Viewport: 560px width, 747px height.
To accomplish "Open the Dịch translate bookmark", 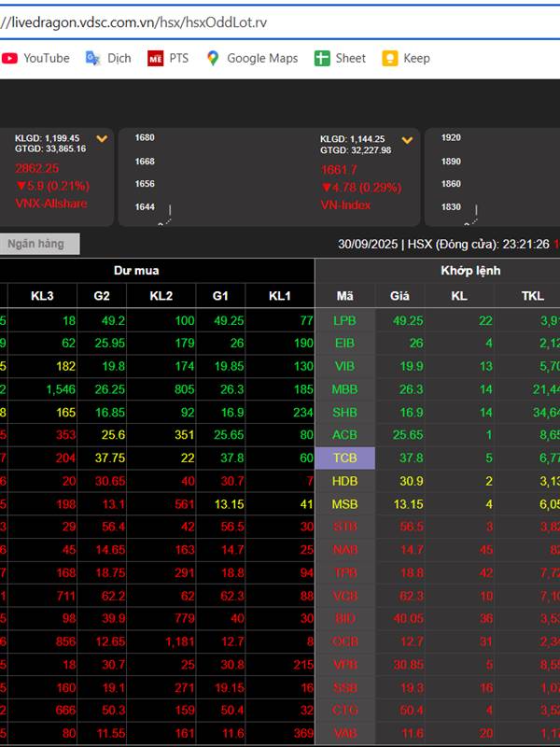I will [x=108, y=58].
